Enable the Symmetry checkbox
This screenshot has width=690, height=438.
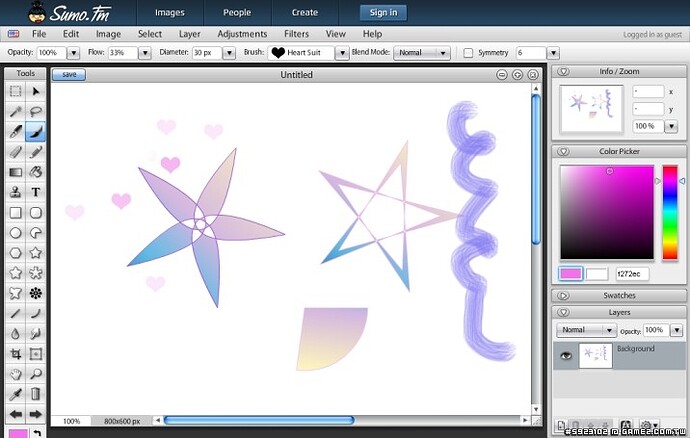pyautogui.click(x=468, y=53)
